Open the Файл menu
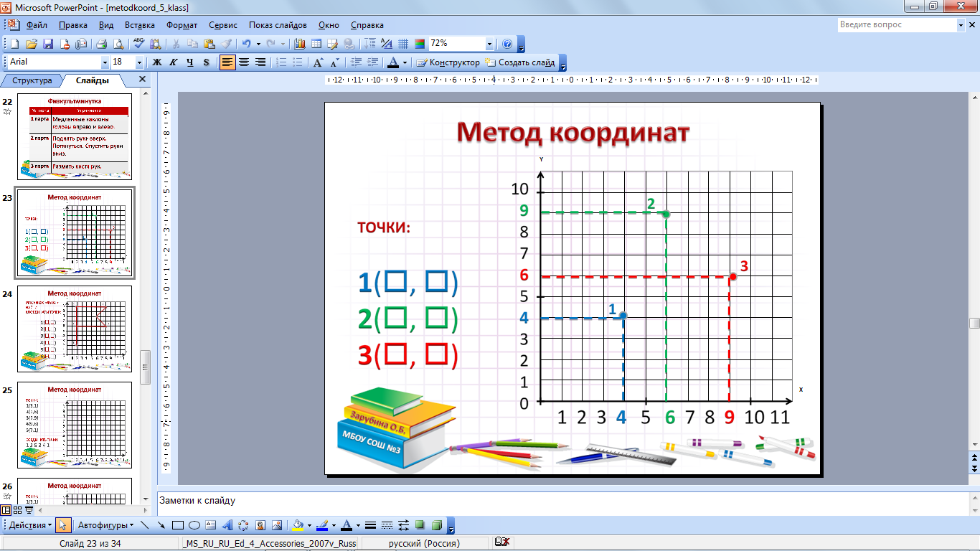Viewport: 980px width, 551px height. point(37,25)
